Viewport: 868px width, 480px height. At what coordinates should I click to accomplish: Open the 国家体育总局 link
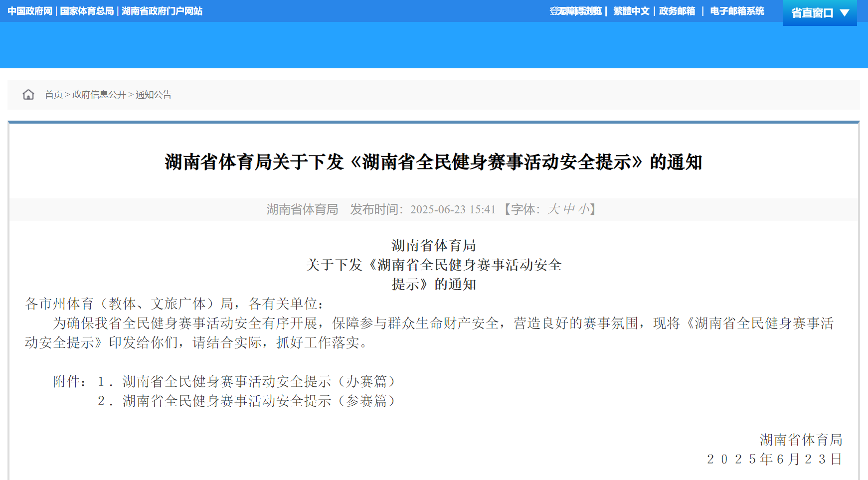(x=87, y=11)
